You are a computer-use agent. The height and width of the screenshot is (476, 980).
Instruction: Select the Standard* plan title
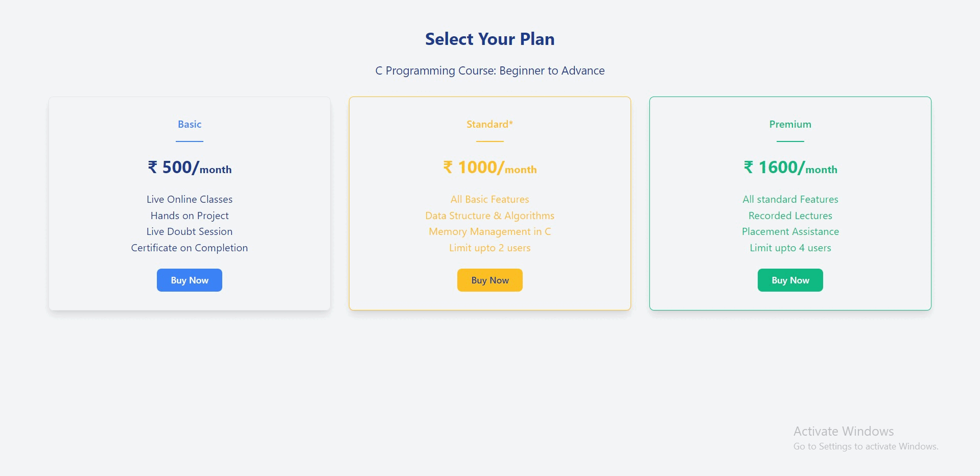coord(489,124)
